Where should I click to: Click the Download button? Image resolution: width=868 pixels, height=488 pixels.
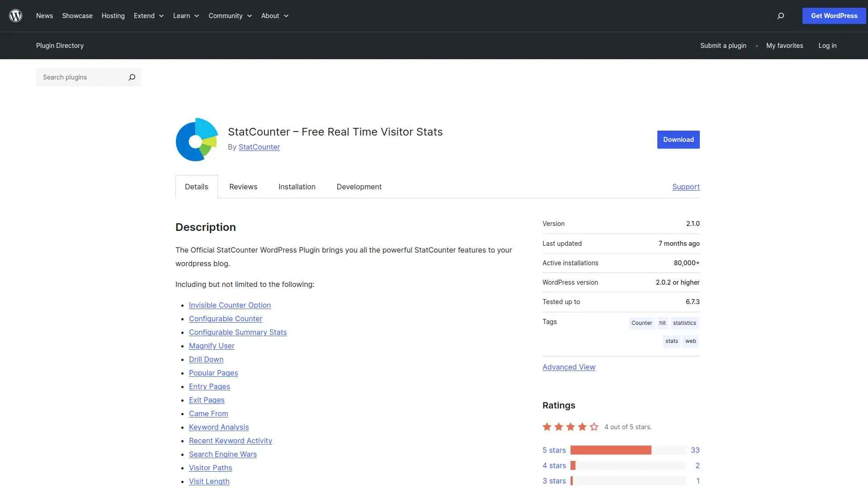coord(678,140)
